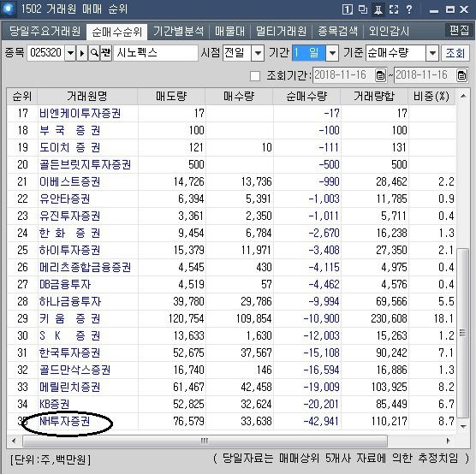Toggle the 조회기간 checkbox
This screenshot has width=476, height=474.
[255, 75]
